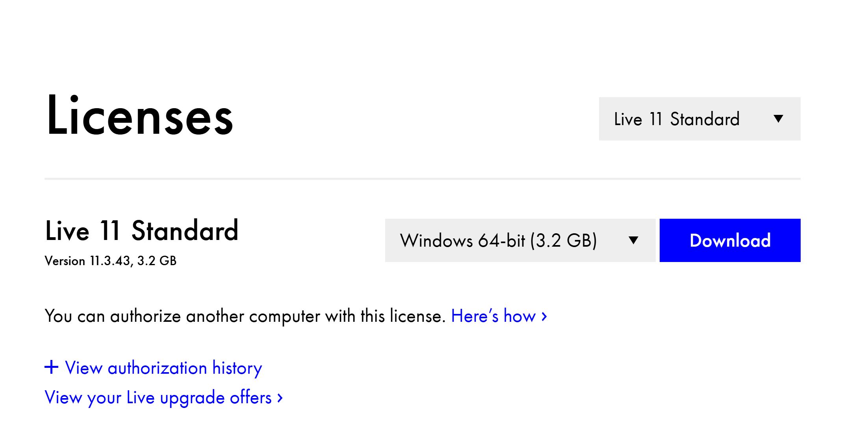Click the "Live 11 Standard" text in top selector

pos(677,119)
